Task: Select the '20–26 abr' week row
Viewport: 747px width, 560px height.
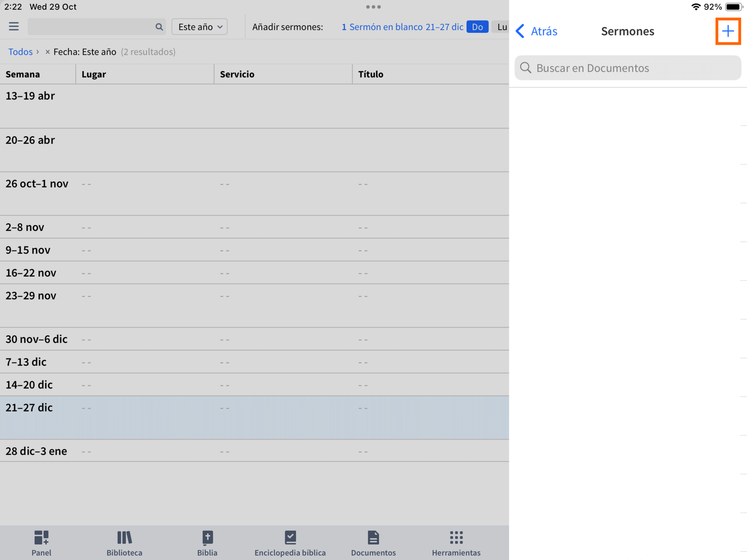Action: pyautogui.click(x=254, y=150)
